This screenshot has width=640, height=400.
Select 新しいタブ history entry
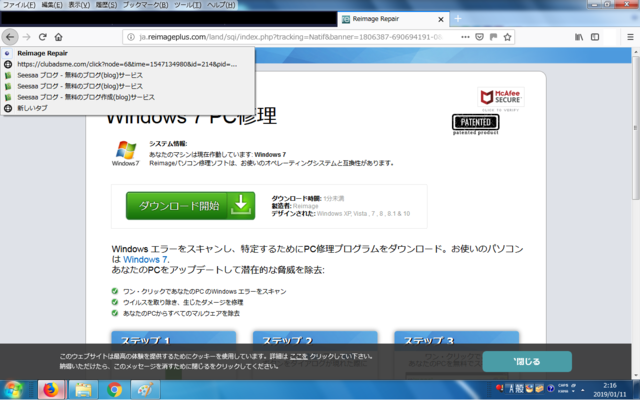(127, 108)
